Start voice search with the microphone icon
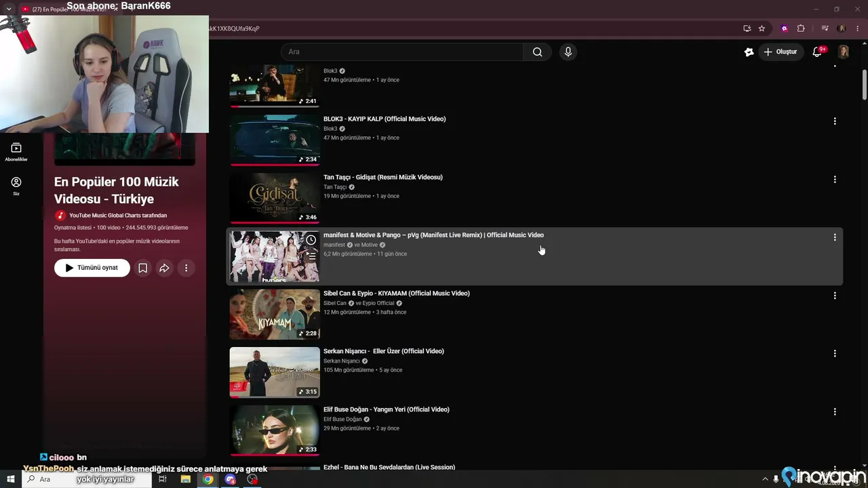This screenshot has height=488, width=868. click(568, 52)
